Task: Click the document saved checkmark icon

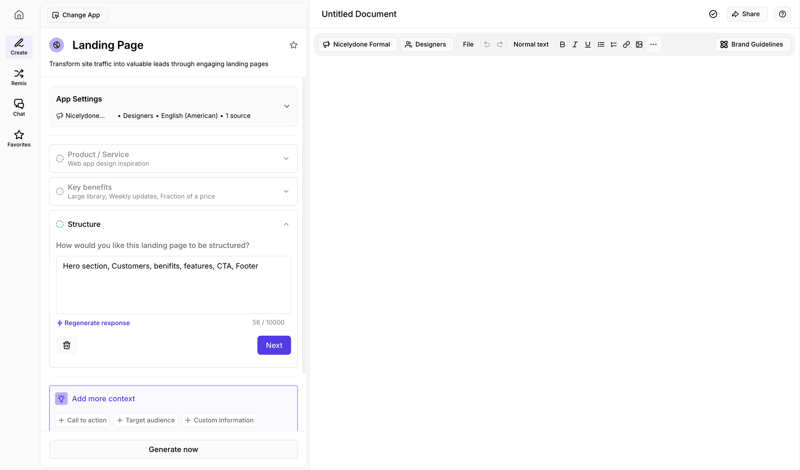Action: [713, 14]
